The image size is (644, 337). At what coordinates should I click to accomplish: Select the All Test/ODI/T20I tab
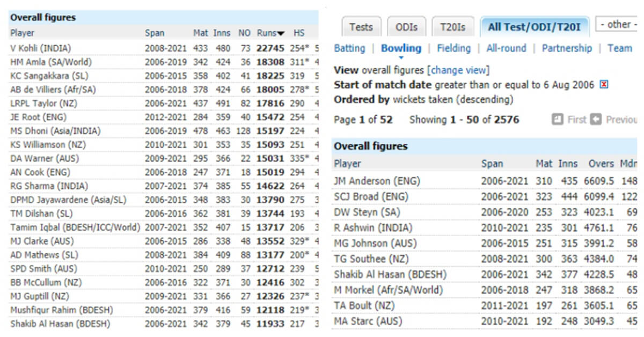(x=534, y=27)
